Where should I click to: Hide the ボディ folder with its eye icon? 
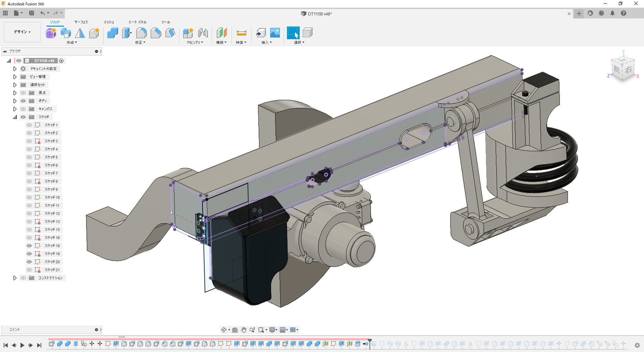(x=23, y=101)
